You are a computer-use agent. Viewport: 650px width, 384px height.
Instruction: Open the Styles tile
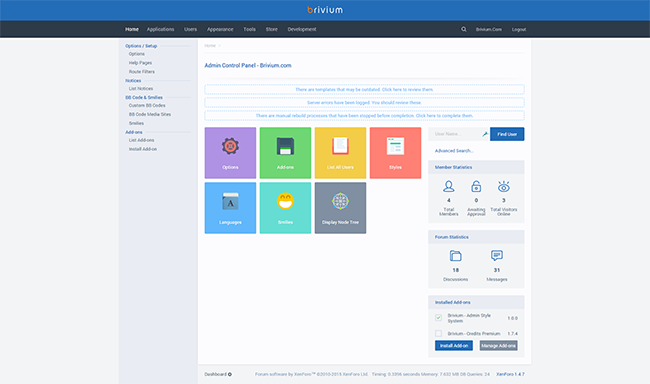395,153
